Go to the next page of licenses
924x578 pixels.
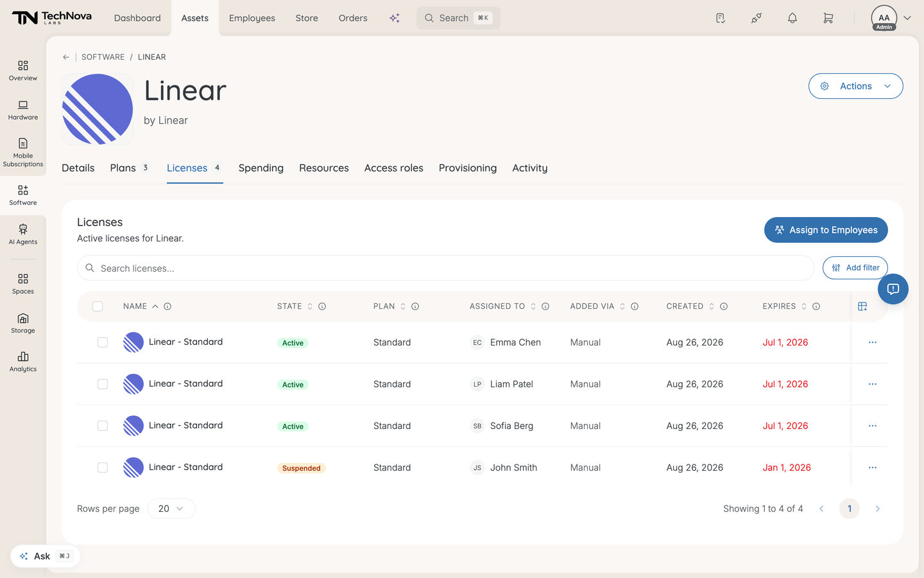point(878,509)
